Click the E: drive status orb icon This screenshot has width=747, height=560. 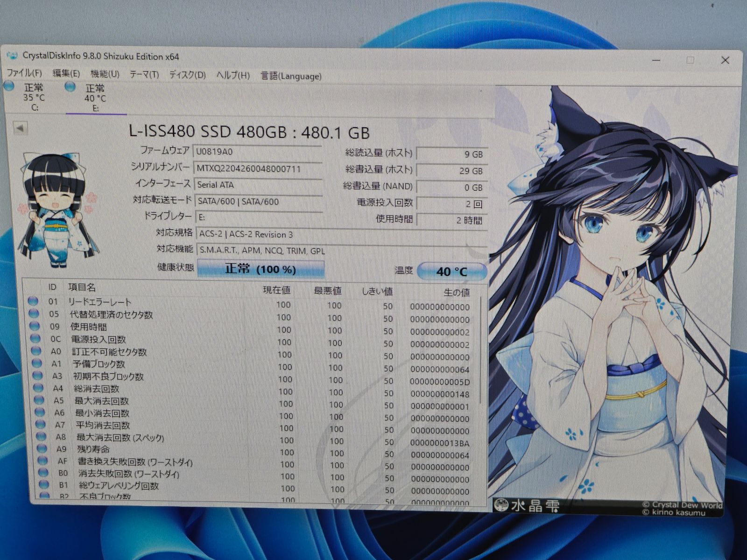[x=70, y=87]
